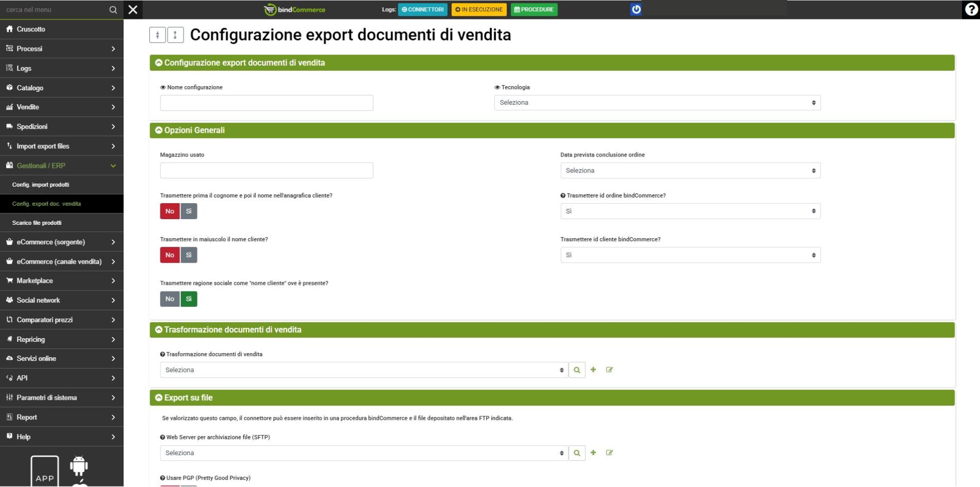Image resolution: width=980 pixels, height=487 pixels.
Task: Open the help question mark icon
Action: click(971, 9)
